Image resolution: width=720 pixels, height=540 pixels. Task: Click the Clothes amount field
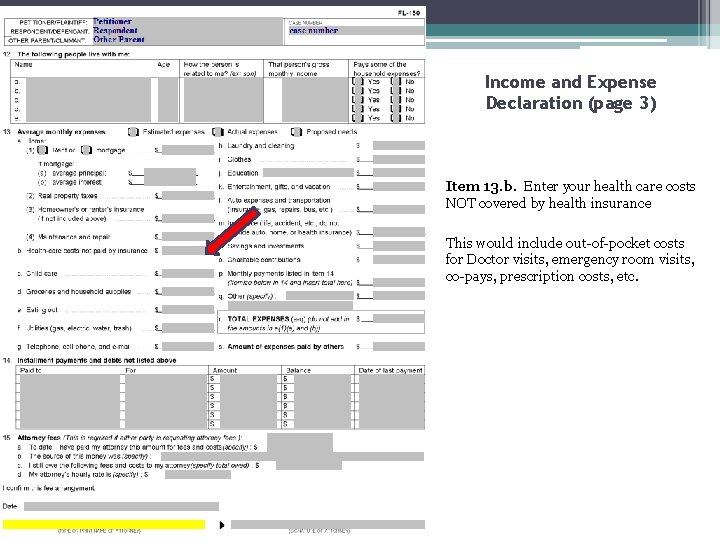[399, 159]
